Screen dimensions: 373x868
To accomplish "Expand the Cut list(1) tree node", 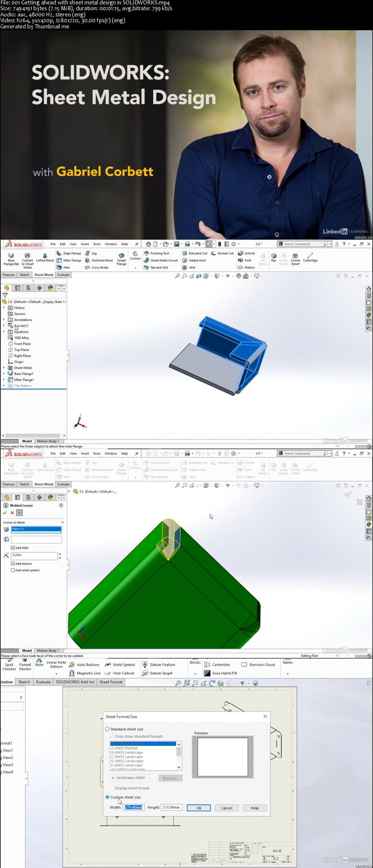I will 4,325.
